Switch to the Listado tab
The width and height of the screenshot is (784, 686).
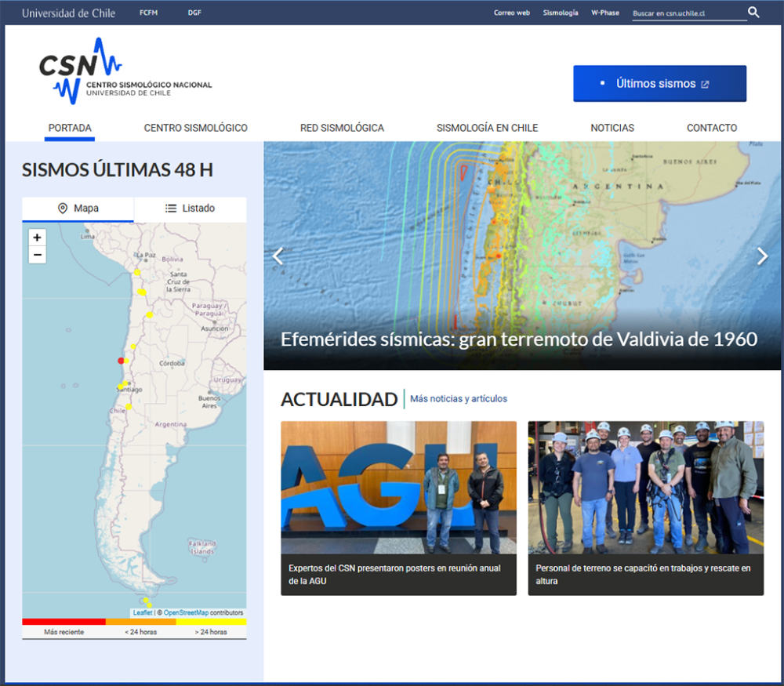tap(190, 209)
